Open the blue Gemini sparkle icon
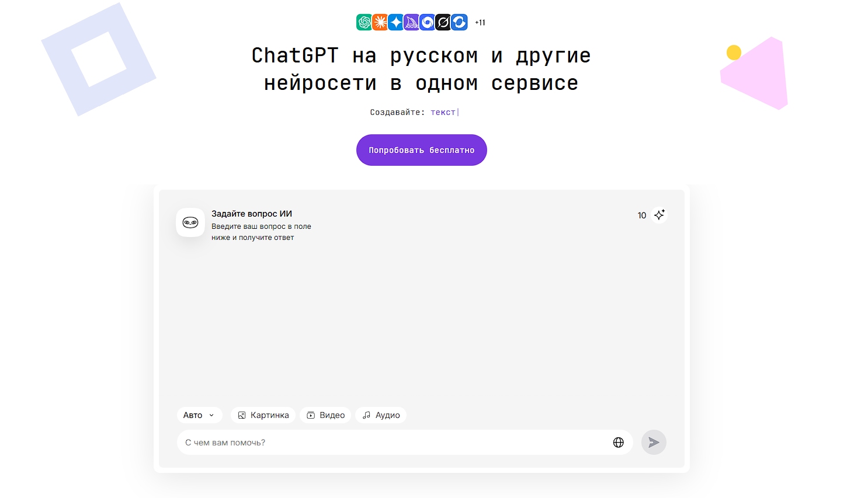This screenshot has width=868, height=498. tap(395, 22)
